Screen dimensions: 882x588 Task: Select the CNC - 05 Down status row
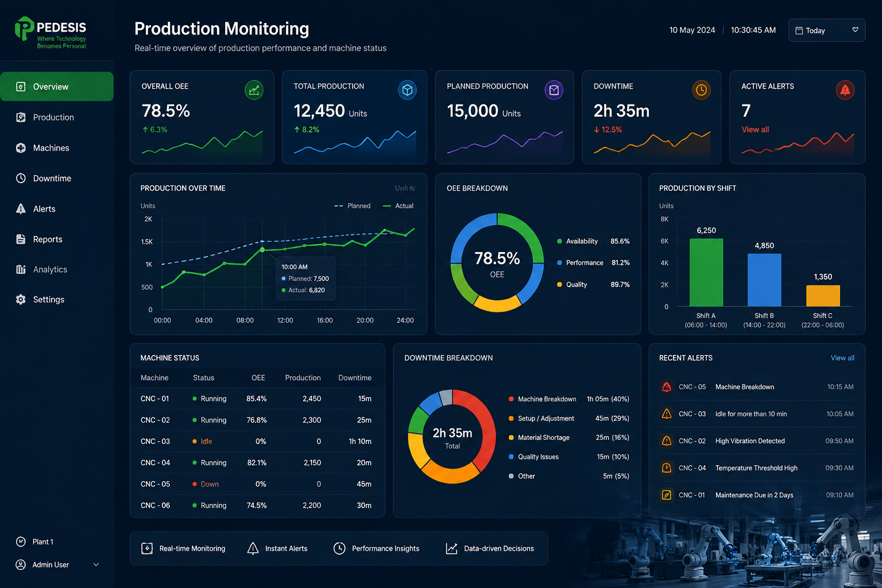tap(257, 484)
